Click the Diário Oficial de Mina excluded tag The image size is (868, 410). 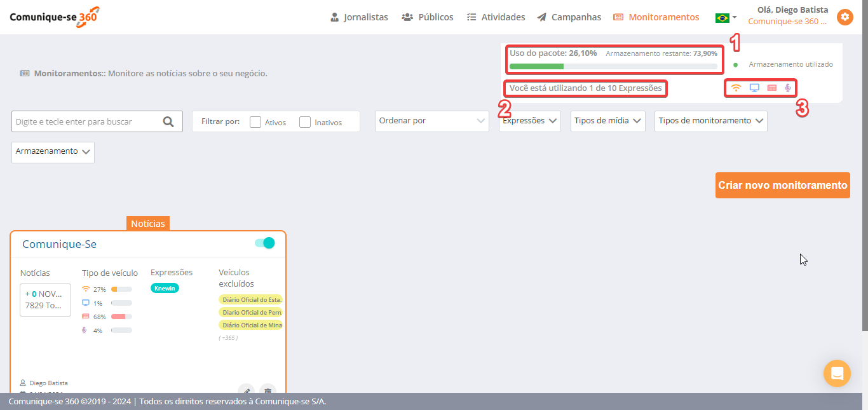[x=251, y=325]
